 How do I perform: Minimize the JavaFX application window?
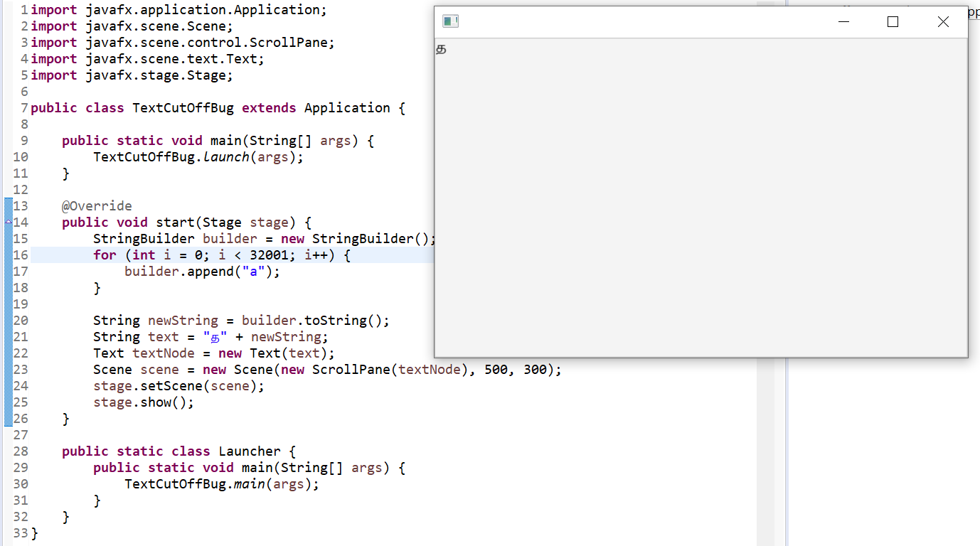844,22
